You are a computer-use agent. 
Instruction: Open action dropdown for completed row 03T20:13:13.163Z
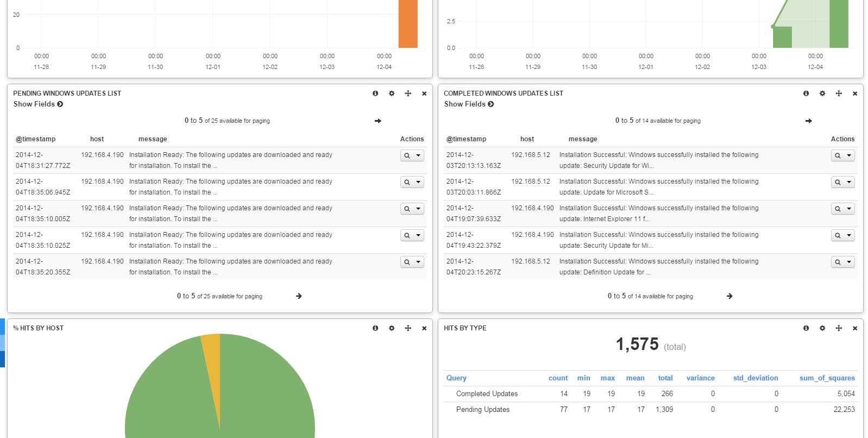[x=850, y=155]
